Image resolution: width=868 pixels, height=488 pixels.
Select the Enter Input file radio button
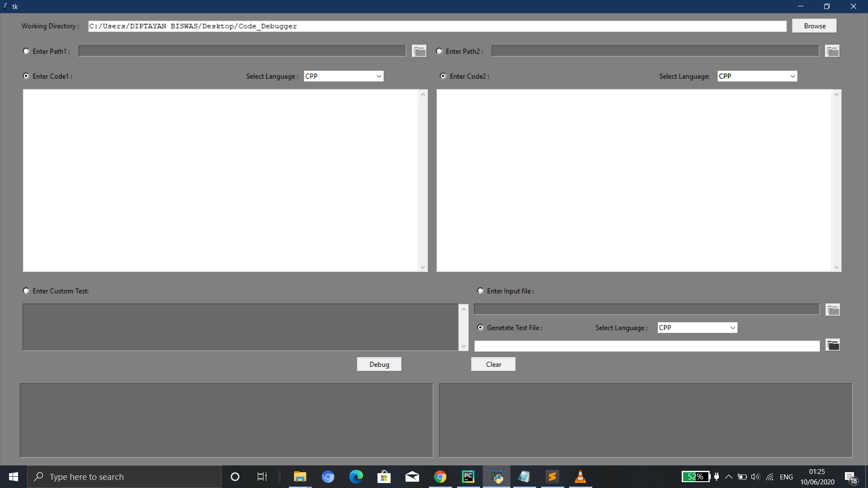480,291
